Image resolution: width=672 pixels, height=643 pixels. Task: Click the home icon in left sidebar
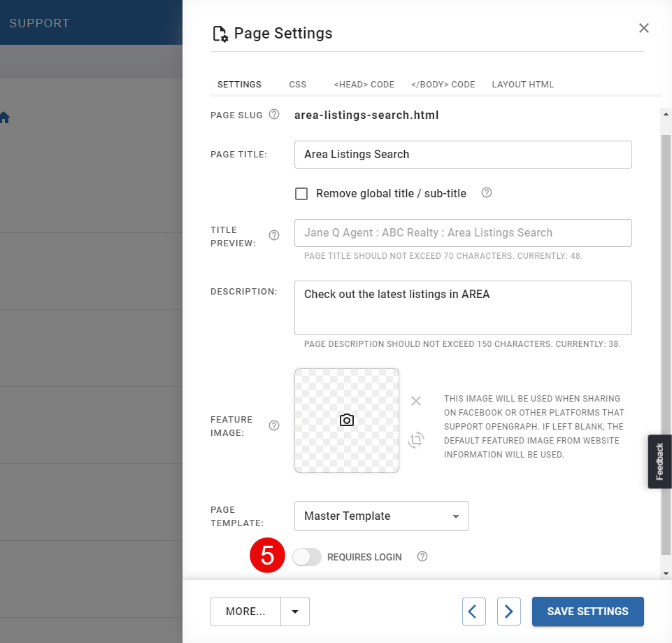[x=5, y=117]
